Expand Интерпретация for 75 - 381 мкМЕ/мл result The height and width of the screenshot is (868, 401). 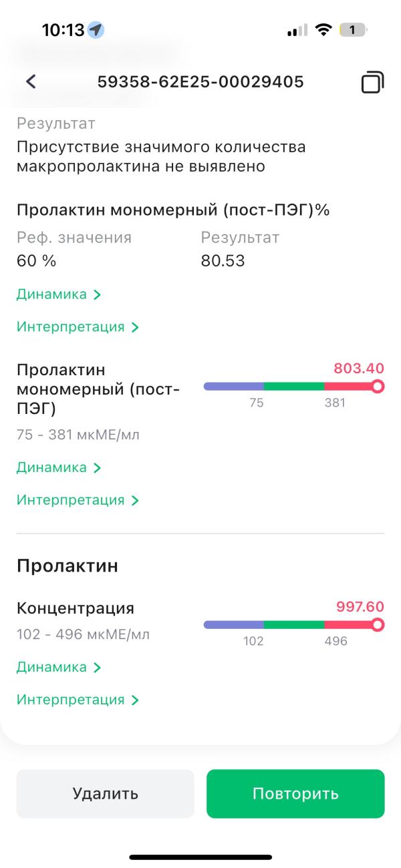pyautogui.click(x=78, y=500)
